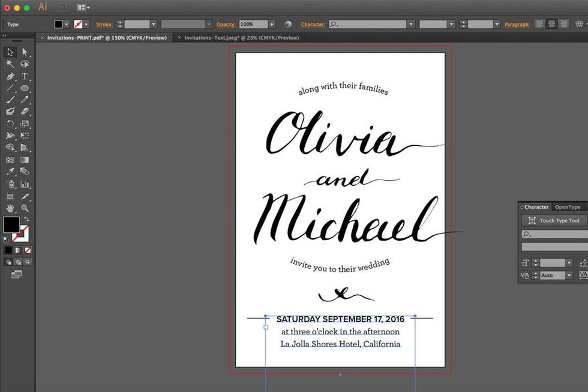The image size is (588, 392).
Task: Pick the Eraser tool
Action: pyautogui.click(x=25, y=112)
